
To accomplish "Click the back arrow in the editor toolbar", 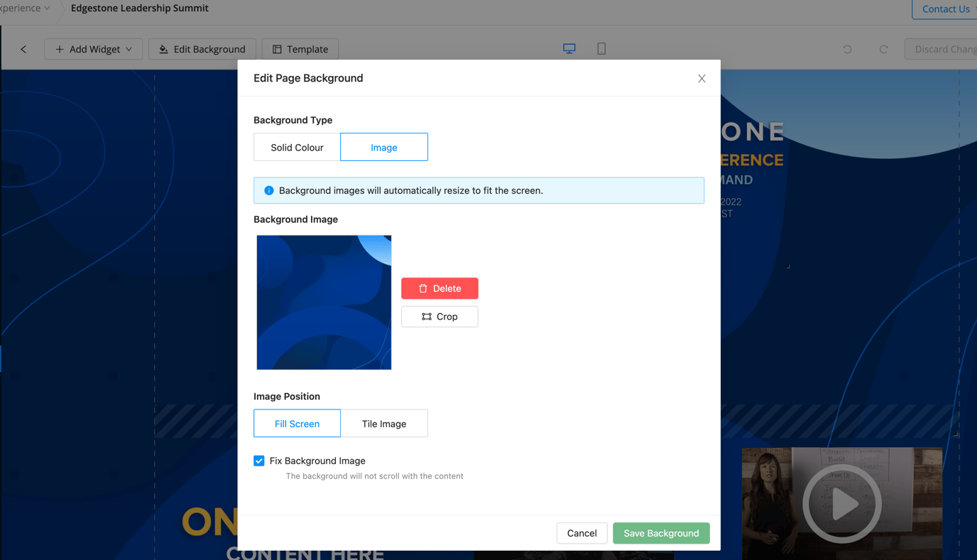I will point(23,49).
